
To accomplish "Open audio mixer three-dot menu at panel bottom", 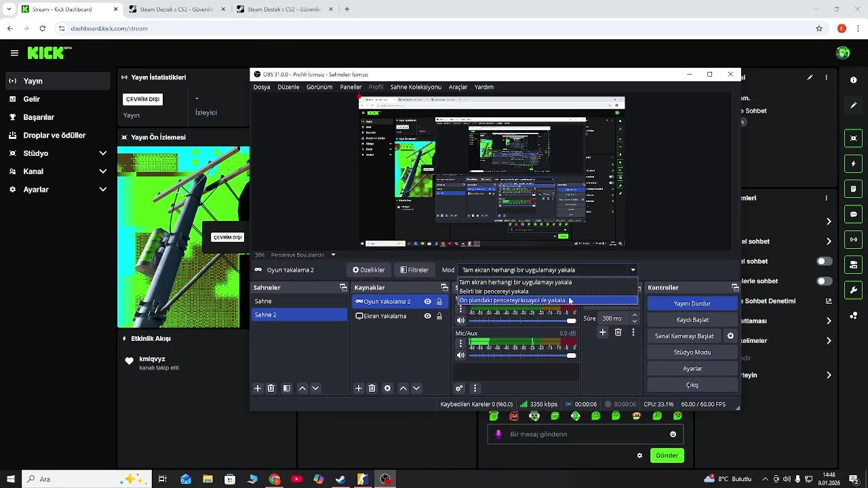I will pos(475,388).
